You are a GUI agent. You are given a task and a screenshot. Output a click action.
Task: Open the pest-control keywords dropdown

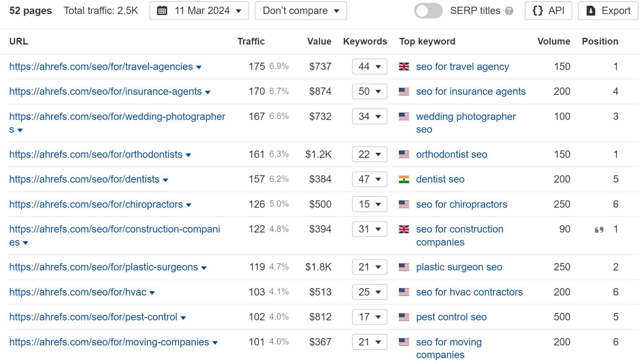point(369,317)
